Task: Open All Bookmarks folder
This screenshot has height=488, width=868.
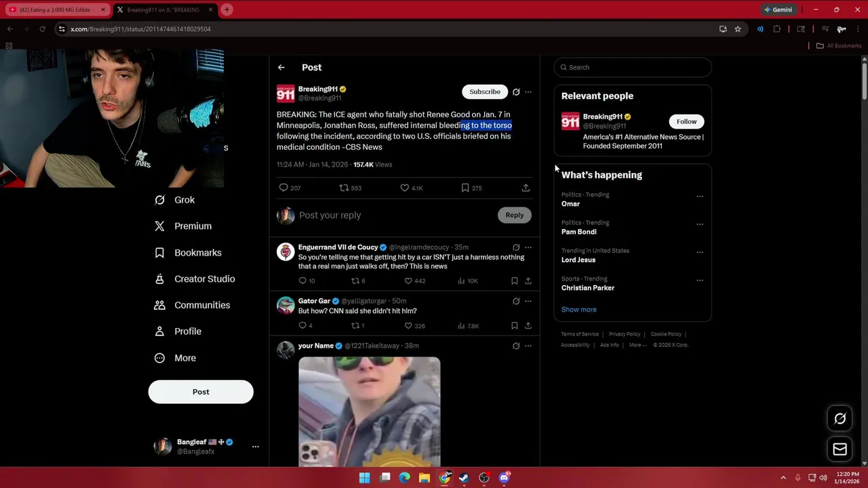Action: click(x=839, y=45)
